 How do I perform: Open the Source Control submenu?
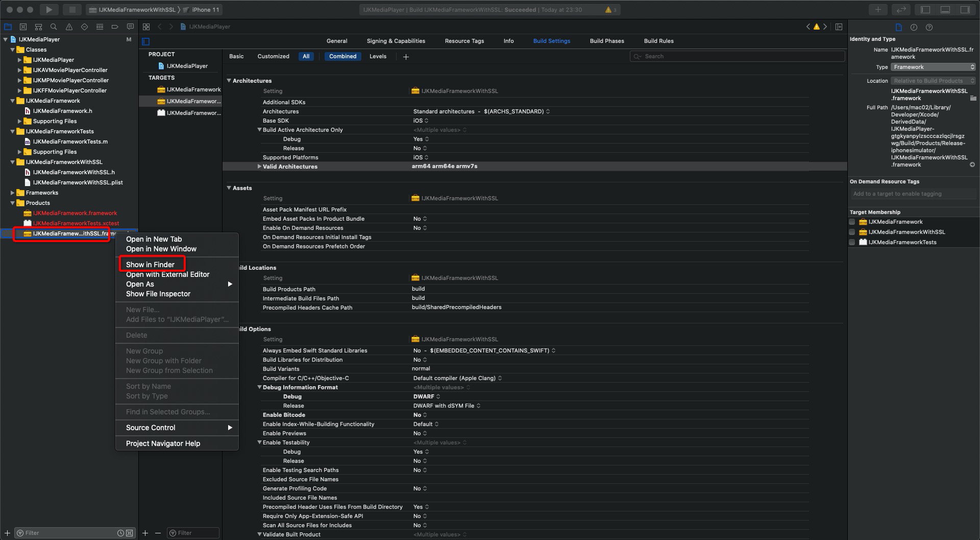(x=177, y=428)
